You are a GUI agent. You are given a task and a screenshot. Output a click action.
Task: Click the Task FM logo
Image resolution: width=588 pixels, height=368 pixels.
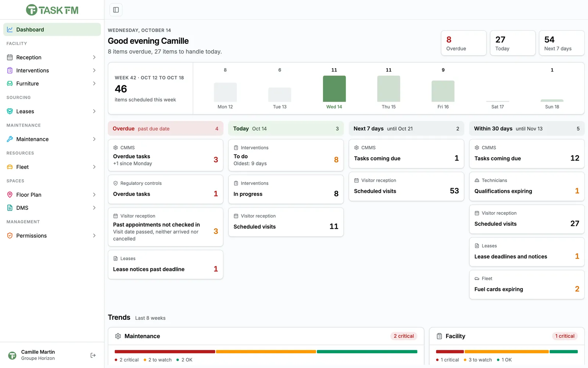[x=52, y=10]
